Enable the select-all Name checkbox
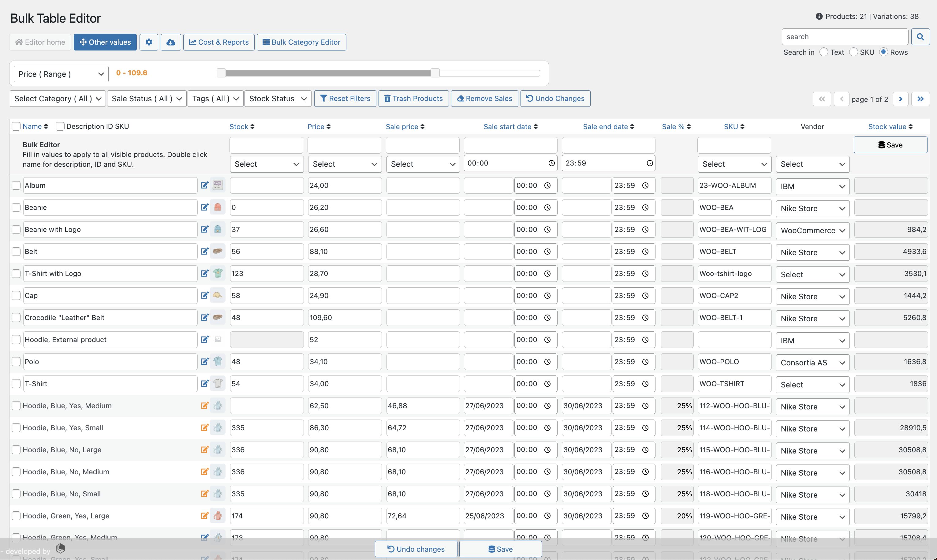This screenshot has height=560, width=937. pyautogui.click(x=15, y=126)
